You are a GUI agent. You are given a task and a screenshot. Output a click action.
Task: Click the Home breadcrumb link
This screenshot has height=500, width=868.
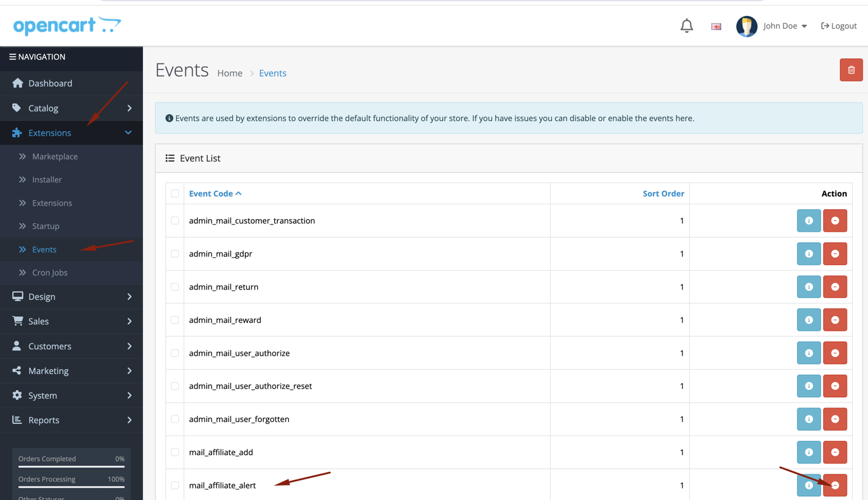(x=230, y=73)
